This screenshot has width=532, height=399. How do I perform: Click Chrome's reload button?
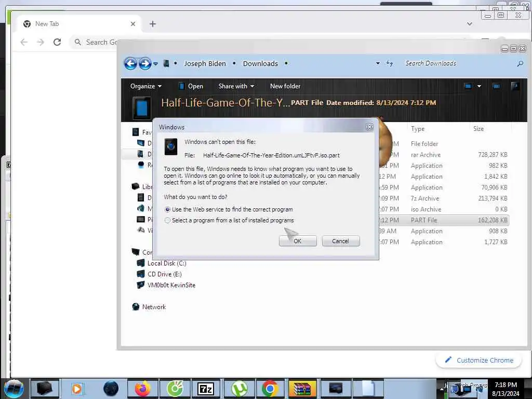coord(57,42)
